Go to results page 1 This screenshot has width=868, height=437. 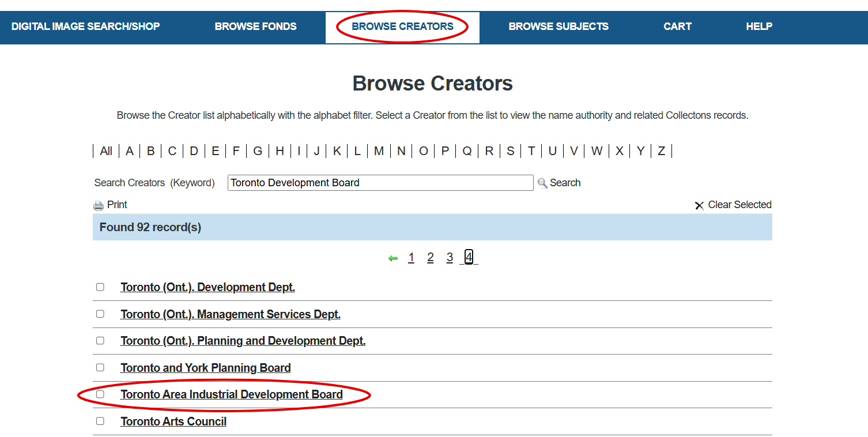(x=411, y=258)
